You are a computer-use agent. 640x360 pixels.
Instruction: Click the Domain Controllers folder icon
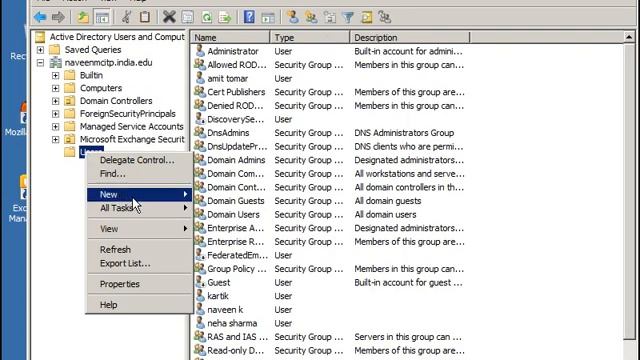70,100
